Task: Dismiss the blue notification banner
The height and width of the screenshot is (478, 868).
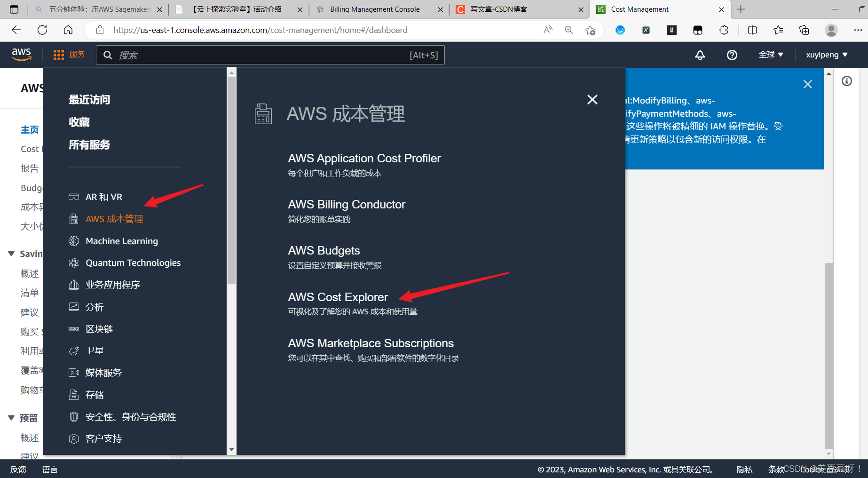Action: (808, 84)
